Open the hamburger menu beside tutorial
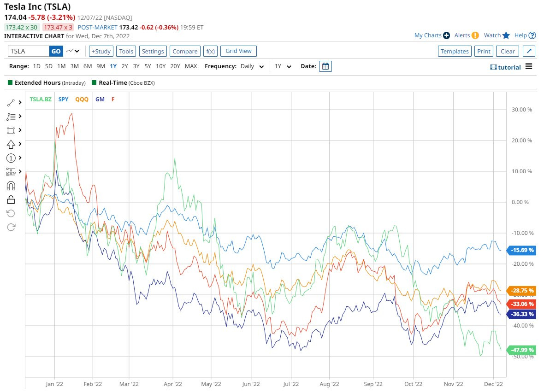Image resolution: width=550 pixels, height=392 pixels. [529, 67]
